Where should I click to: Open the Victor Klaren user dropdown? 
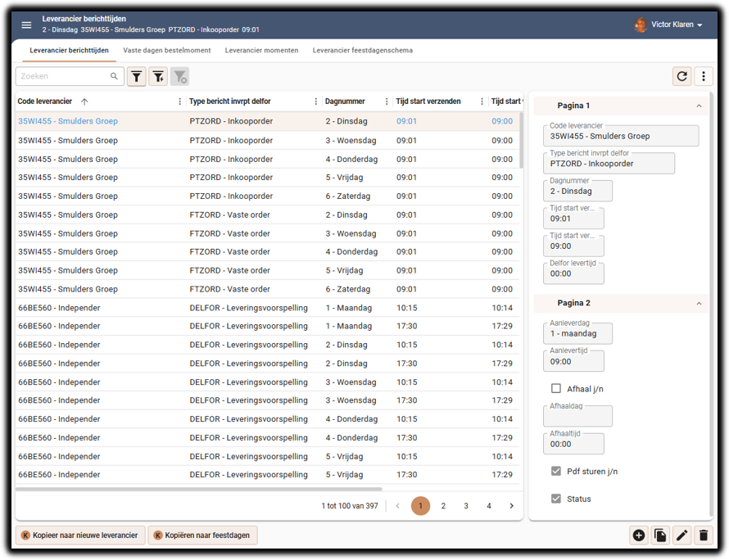669,25
